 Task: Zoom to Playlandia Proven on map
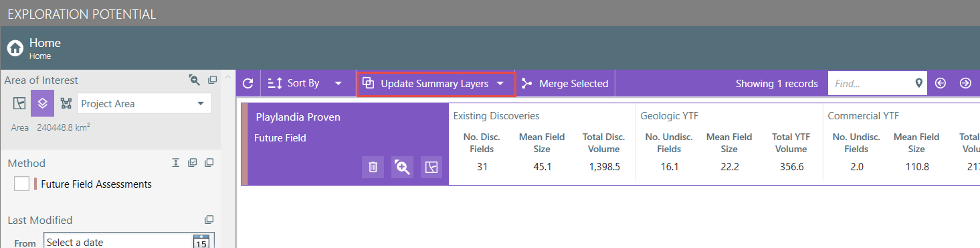pyautogui.click(x=403, y=167)
